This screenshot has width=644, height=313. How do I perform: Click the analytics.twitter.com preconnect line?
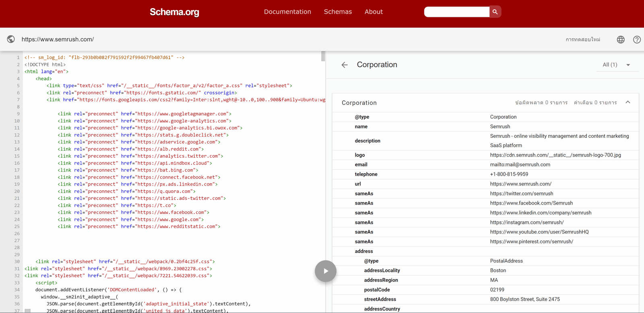(x=140, y=156)
